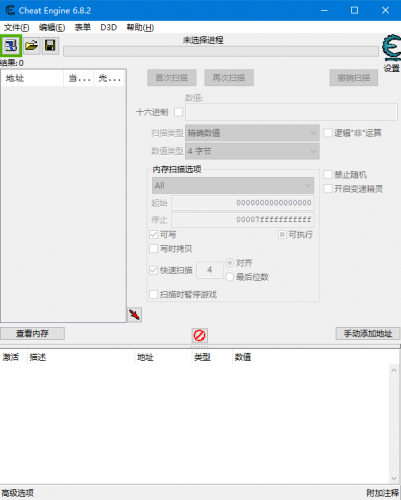Click the 数值 column header in cheat table
This screenshot has width=401, height=500.
point(243,357)
